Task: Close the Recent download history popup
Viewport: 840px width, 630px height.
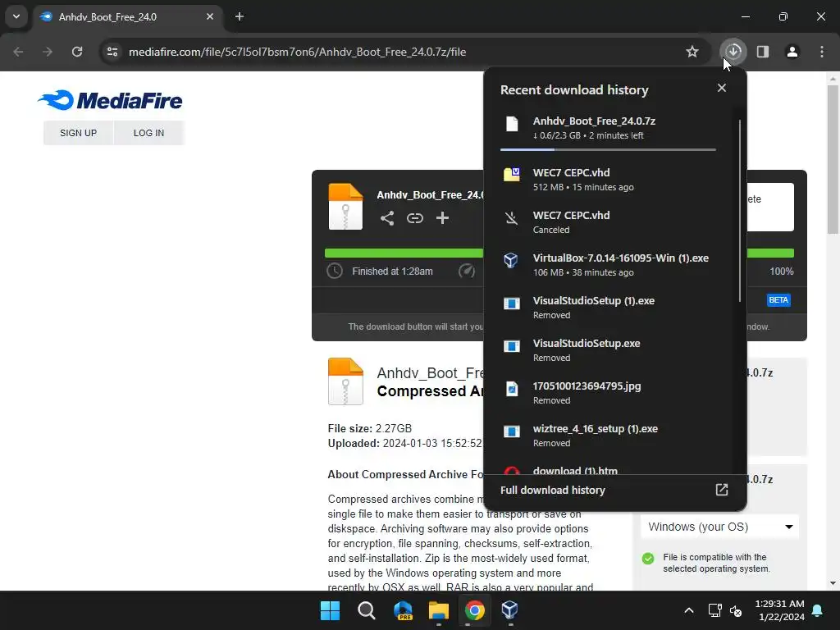Action: [722, 88]
